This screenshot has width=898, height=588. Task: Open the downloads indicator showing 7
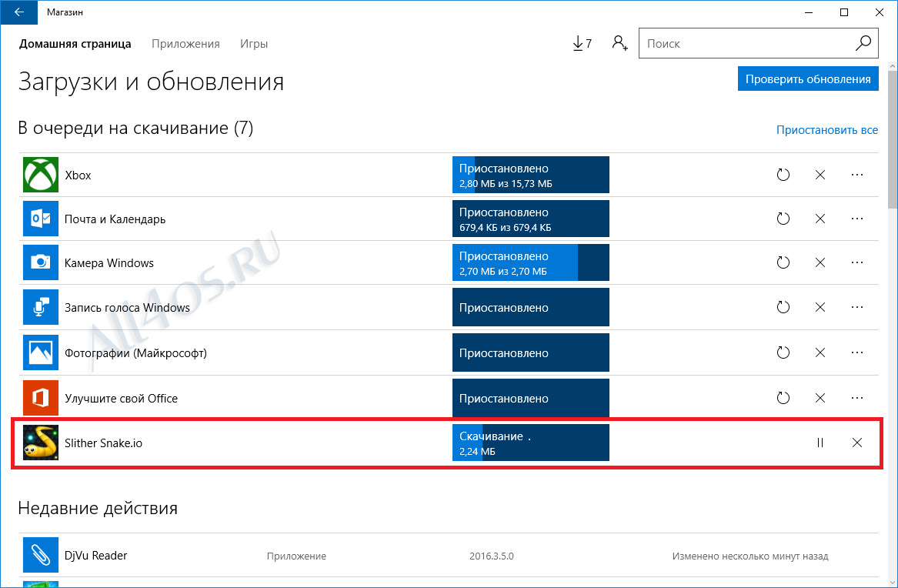click(582, 44)
